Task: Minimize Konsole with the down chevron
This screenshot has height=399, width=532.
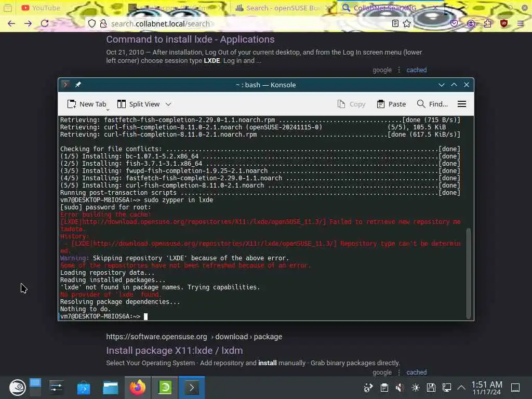Action: coord(442,85)
